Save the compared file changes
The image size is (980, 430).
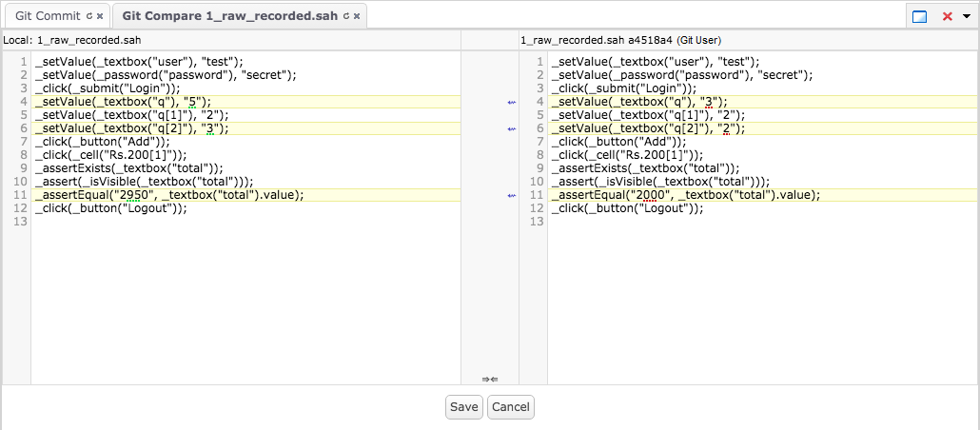pyautogui.click(x=464, y=407)
